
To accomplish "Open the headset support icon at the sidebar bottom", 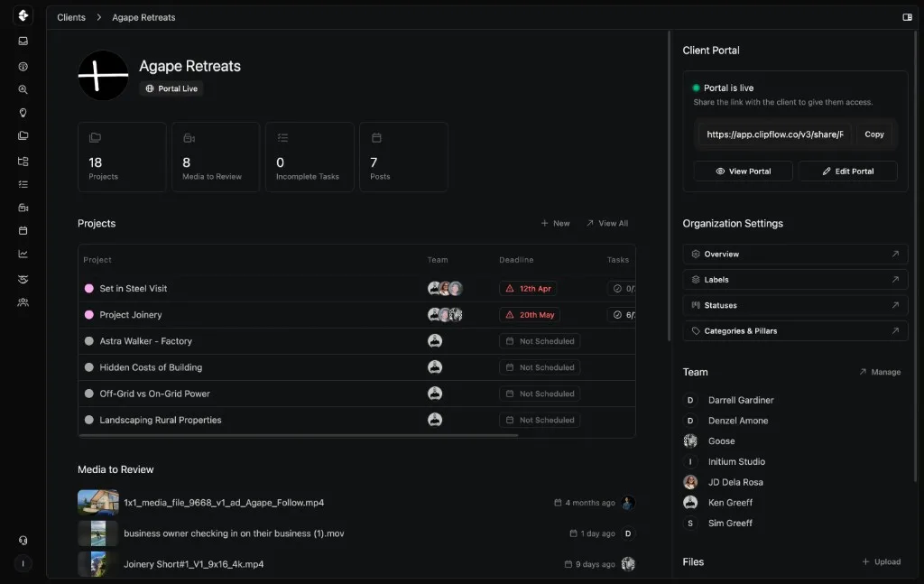I will 23,541.
